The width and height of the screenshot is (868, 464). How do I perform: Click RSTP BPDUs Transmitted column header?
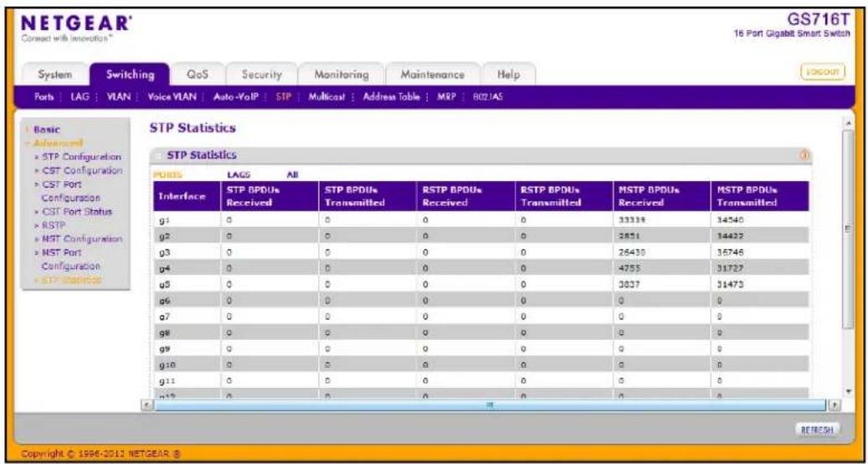(562, 196)
